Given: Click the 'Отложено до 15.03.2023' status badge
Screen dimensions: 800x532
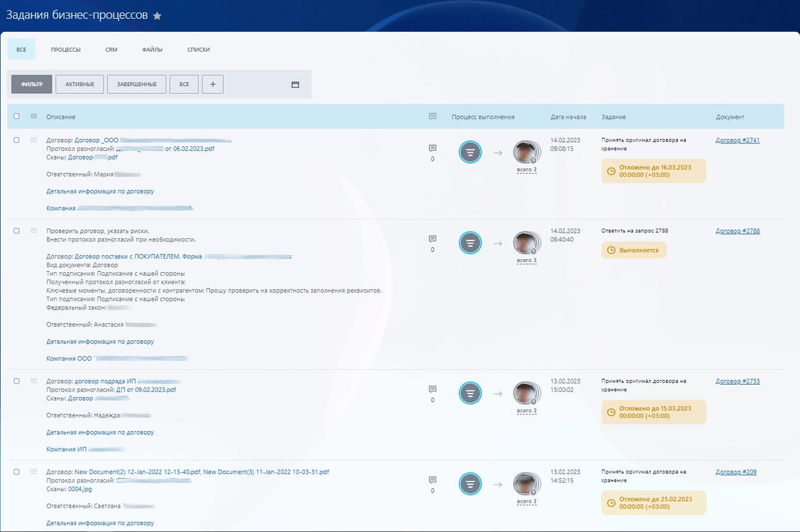Looking at the screenshot, I should (654, 412).
